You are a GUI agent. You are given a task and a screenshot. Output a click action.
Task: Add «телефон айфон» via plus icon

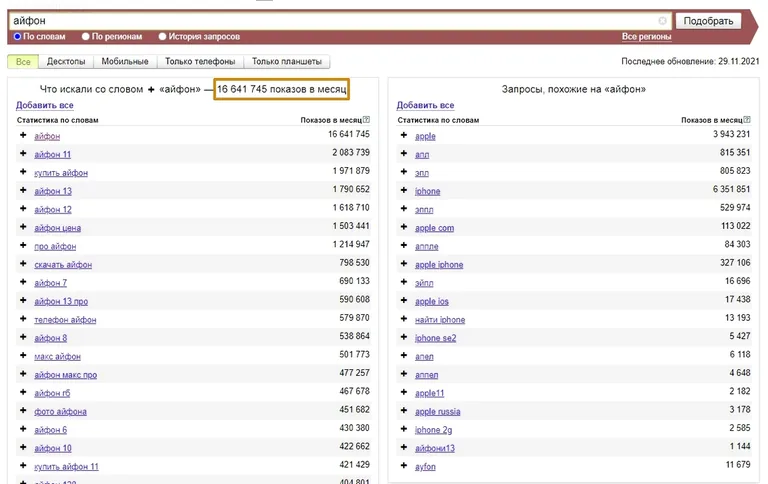click(x=23, y=319)
